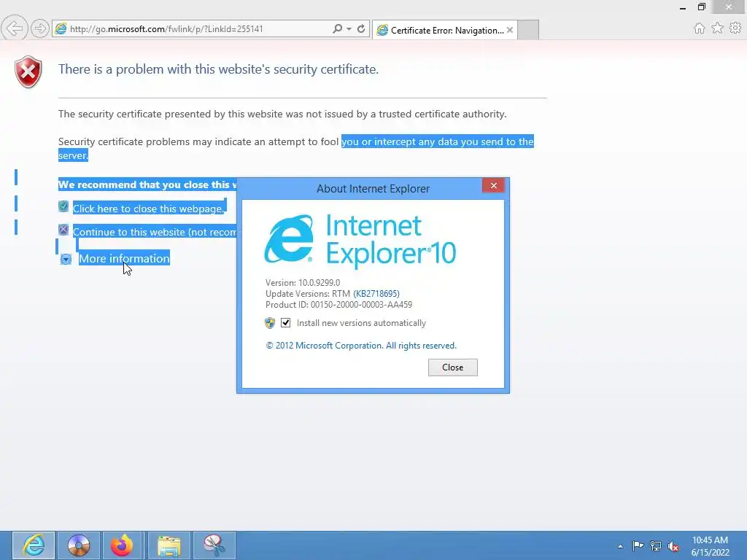Uncheck Install new versions automatically
The height and width of the screenshot is (560, 747).
coord(285,323)
